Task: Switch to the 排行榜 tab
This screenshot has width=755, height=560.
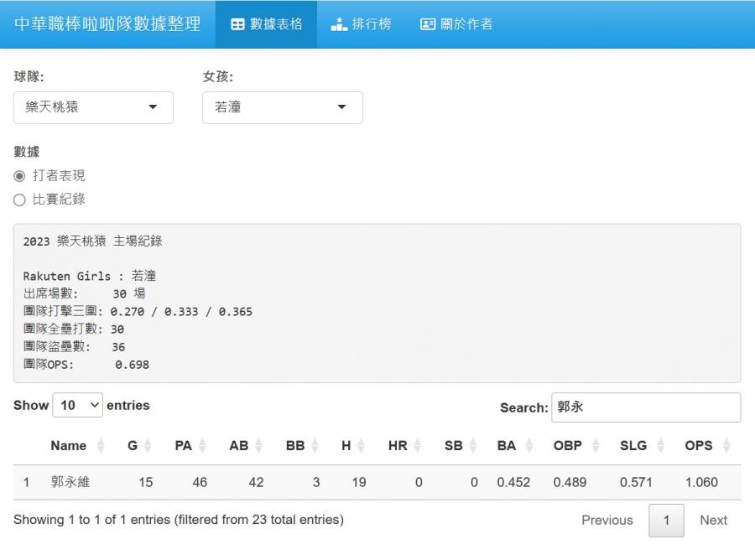Action: 361,24
